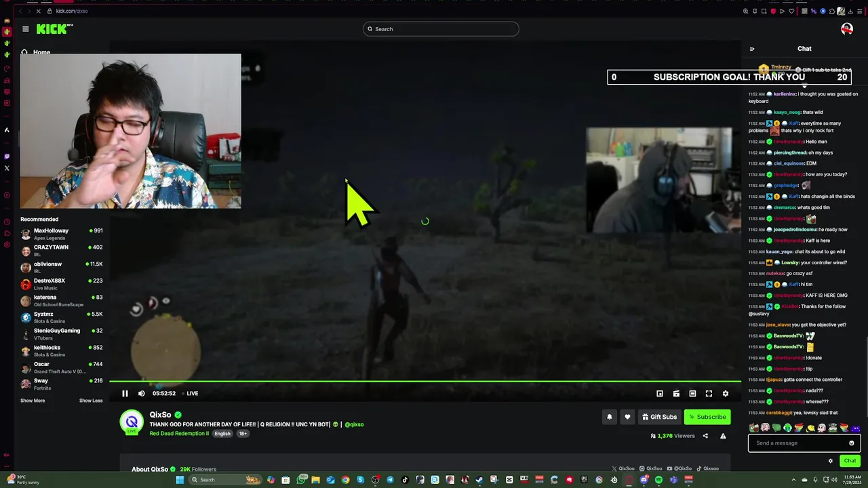Screen dimensions: 868x488
Task: Open kelthlocks recommended channel
Action: point(62,350)
